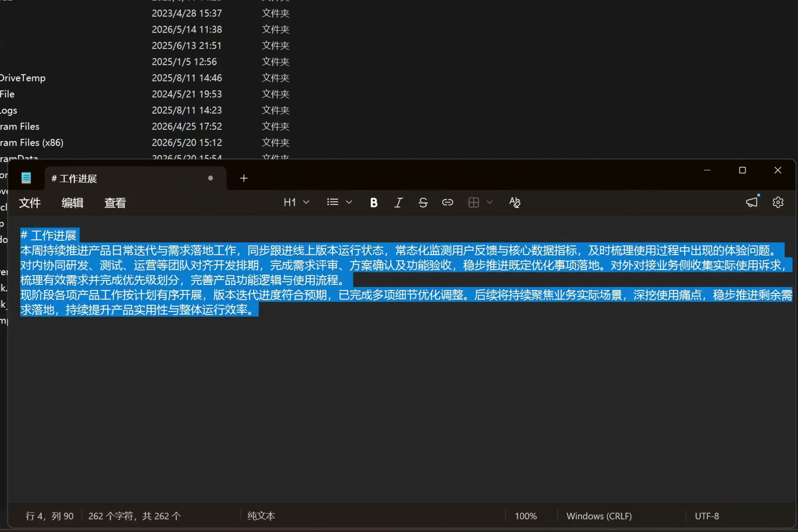Select DriveTemp folder in Explorer window
The height and width of the screenshot is (532, 798).
(22, 78)
